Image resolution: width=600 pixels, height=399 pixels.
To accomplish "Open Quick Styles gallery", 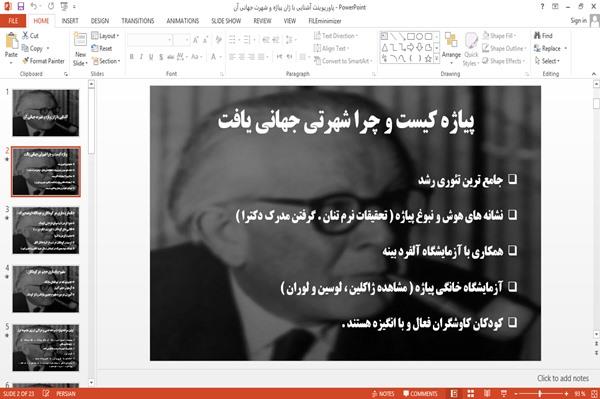I will click(x=471, y=49).
